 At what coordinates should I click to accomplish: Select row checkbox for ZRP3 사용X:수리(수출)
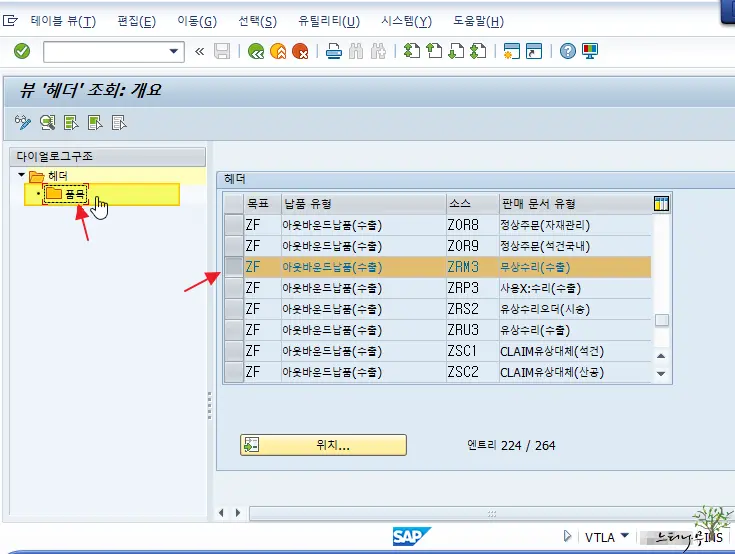point(233,288)
